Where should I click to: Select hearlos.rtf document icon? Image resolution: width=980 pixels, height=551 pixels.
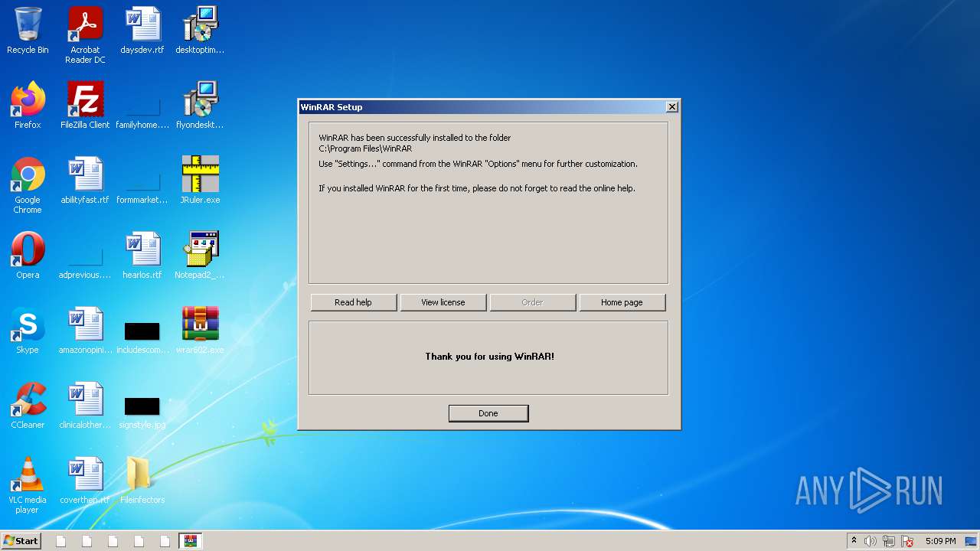click(142, 256)
